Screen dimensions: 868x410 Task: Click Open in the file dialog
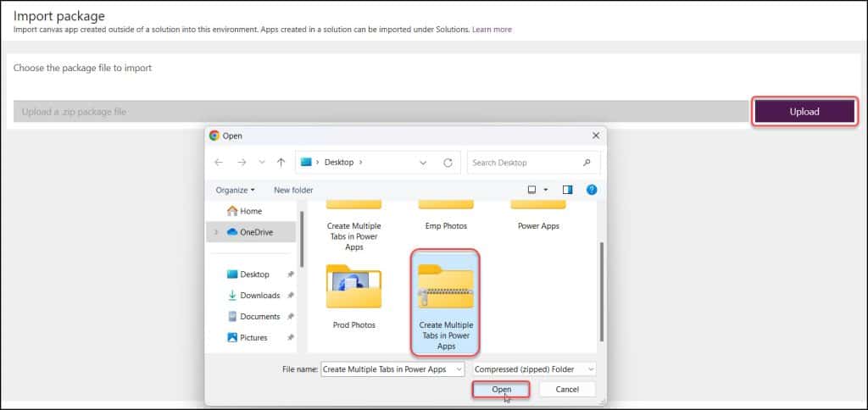501,390
